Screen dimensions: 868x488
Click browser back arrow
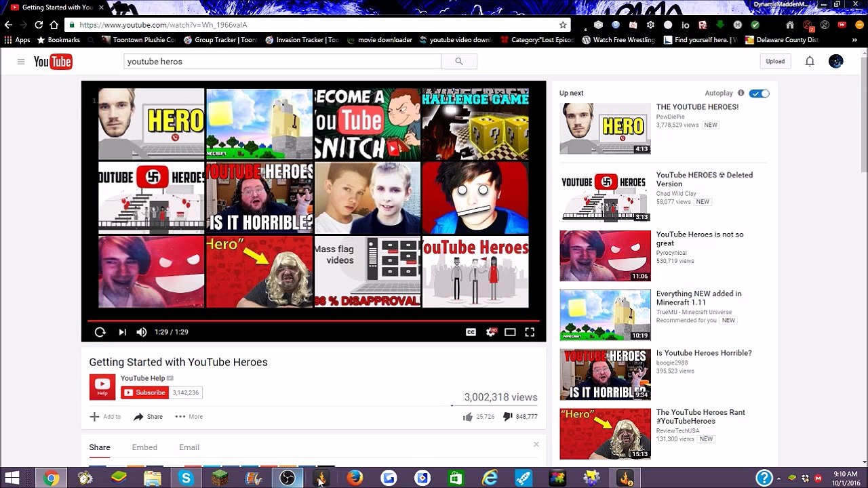click(9, 25)
